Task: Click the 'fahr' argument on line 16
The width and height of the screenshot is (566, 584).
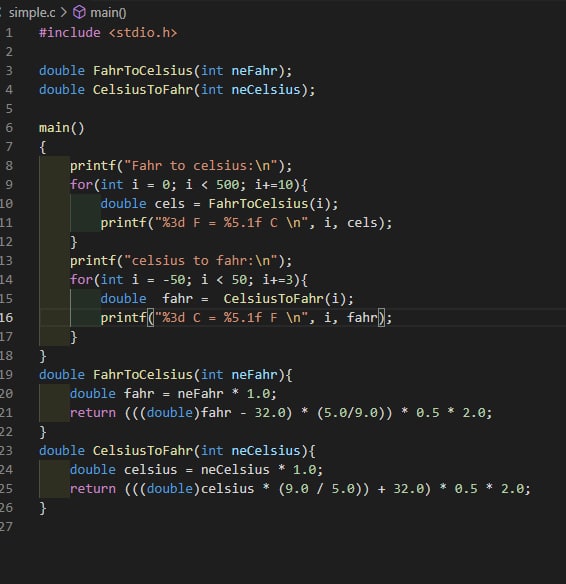Action: (362, 318)
